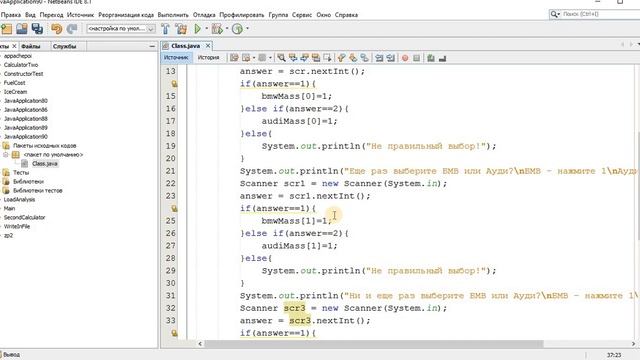Open the Profile button dropdown arrow

pyautogui.click(x=247, y=29)
